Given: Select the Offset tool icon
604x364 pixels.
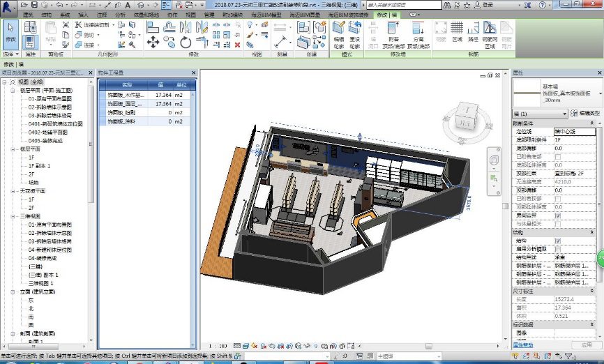Looking at the screenshot, I should (x=169, y=27).
